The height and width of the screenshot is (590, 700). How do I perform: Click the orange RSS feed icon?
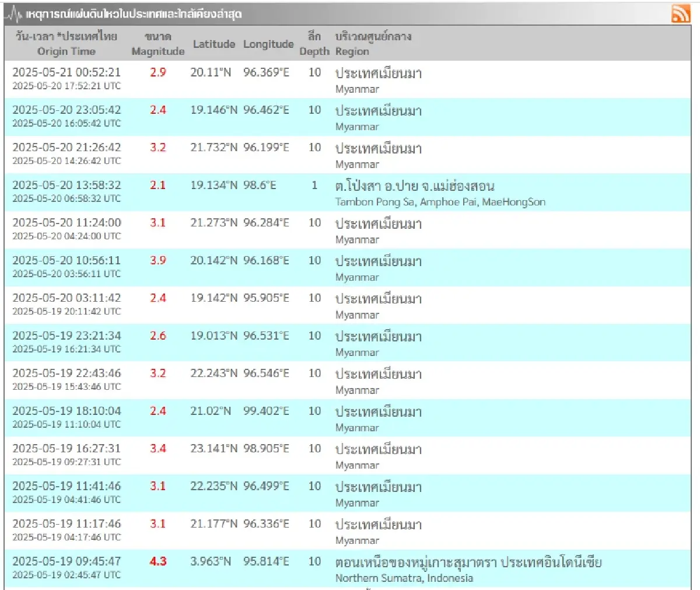coord(680,13)
